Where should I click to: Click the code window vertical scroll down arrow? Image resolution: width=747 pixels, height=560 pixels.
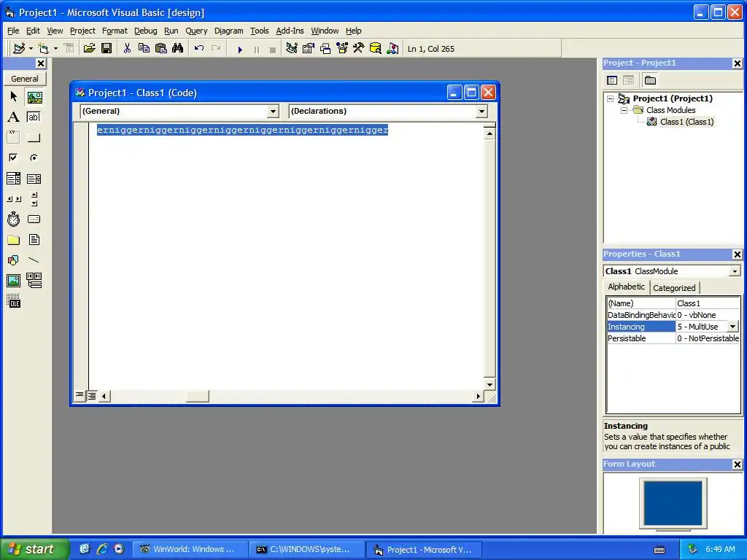(489, 384)
